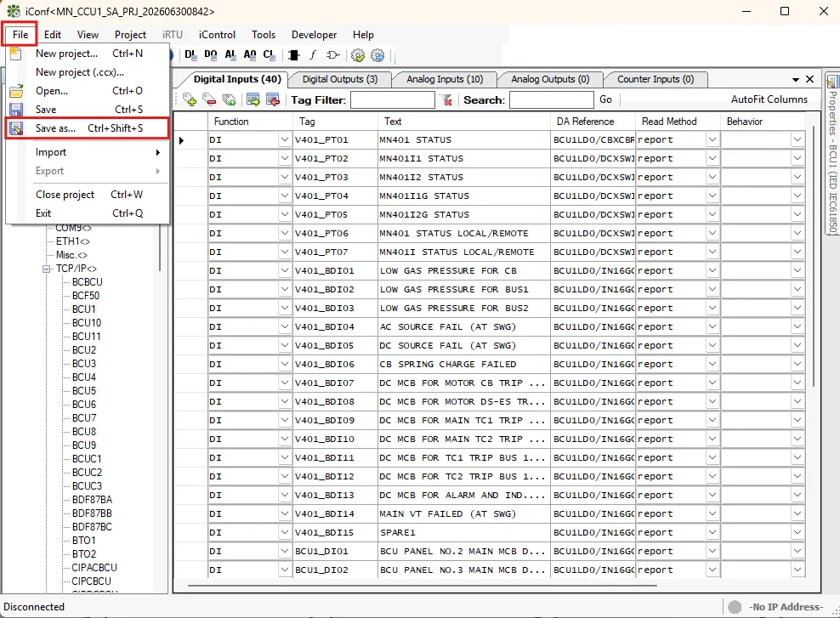Click the logic gate toolbar icon
840x618 pixels.
tap(332, 55)
